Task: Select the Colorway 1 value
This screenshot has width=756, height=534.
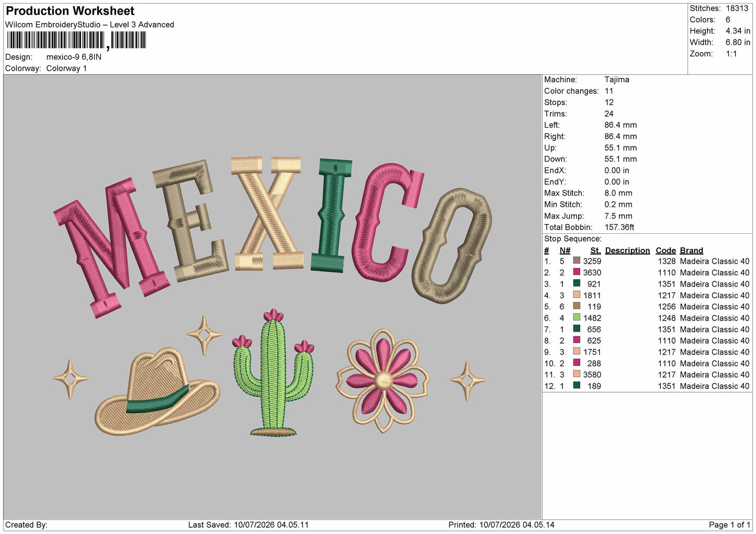Action: click(66, 69)
